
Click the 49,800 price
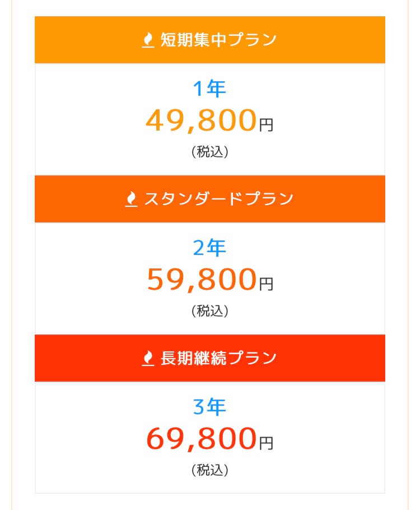(202, 120)
